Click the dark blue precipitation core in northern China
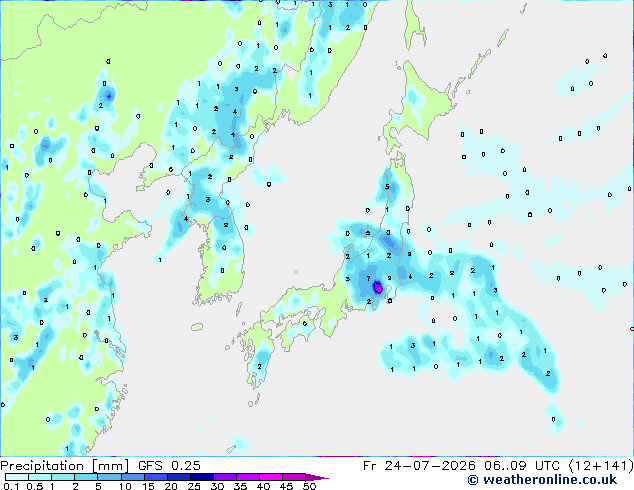This screenshot has width=634, height=490. click(109, 96)
